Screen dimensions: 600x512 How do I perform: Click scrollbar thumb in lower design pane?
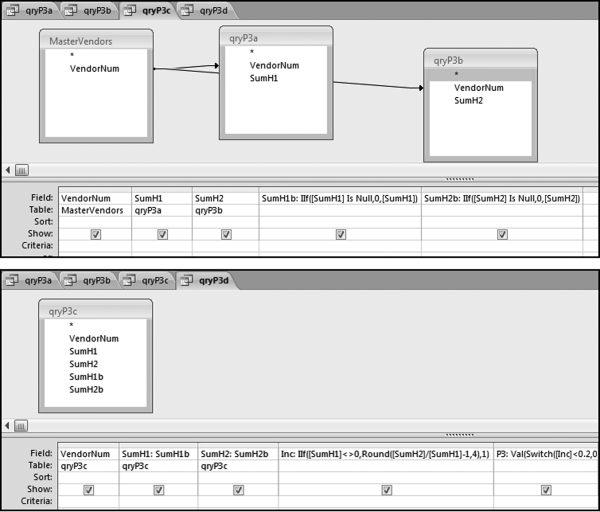21,426
